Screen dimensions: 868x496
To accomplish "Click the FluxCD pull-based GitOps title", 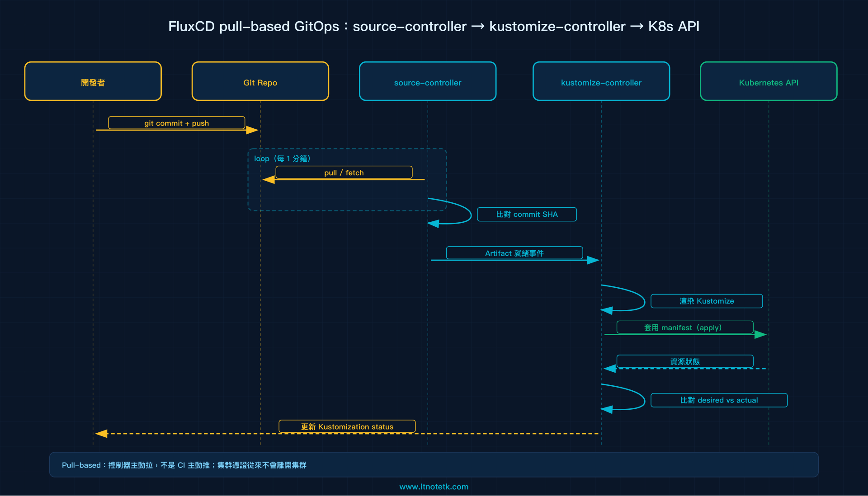I will pyautogui.click(x=434, y=26).
